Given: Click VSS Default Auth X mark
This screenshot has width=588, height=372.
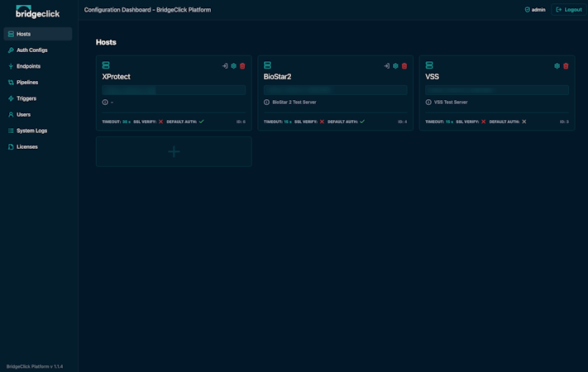Looking at the screenshot, I should click(x=524, y=122).
